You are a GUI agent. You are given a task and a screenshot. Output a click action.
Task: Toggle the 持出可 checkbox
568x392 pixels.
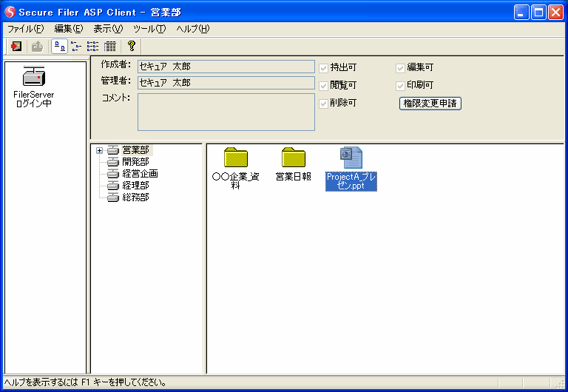tap(323, 68)
